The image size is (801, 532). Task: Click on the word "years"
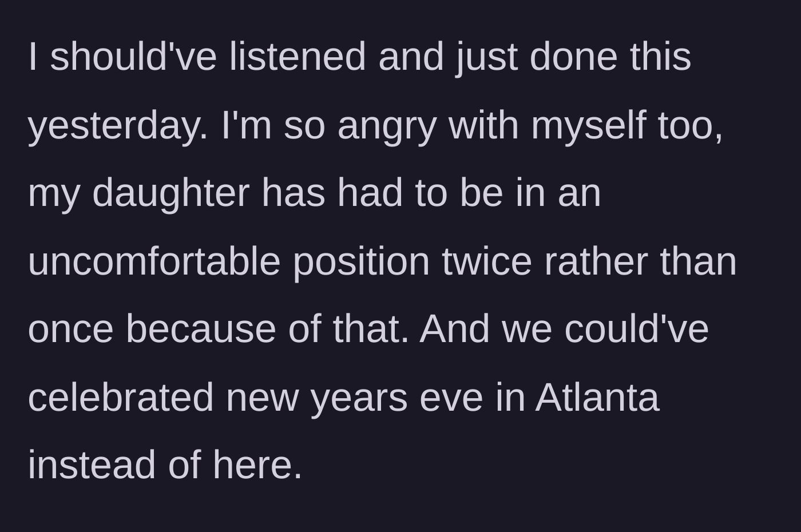pyautogui.click(x=359, y=397)
